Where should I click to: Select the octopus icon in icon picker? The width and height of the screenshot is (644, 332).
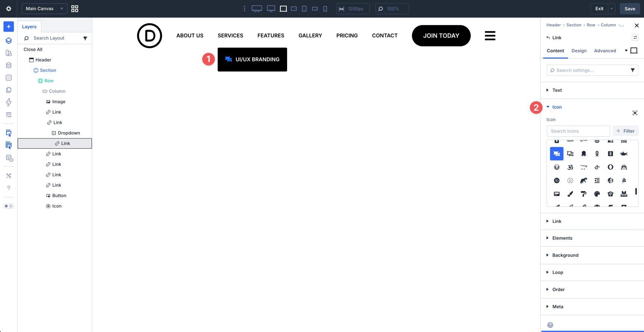(584, 154)
